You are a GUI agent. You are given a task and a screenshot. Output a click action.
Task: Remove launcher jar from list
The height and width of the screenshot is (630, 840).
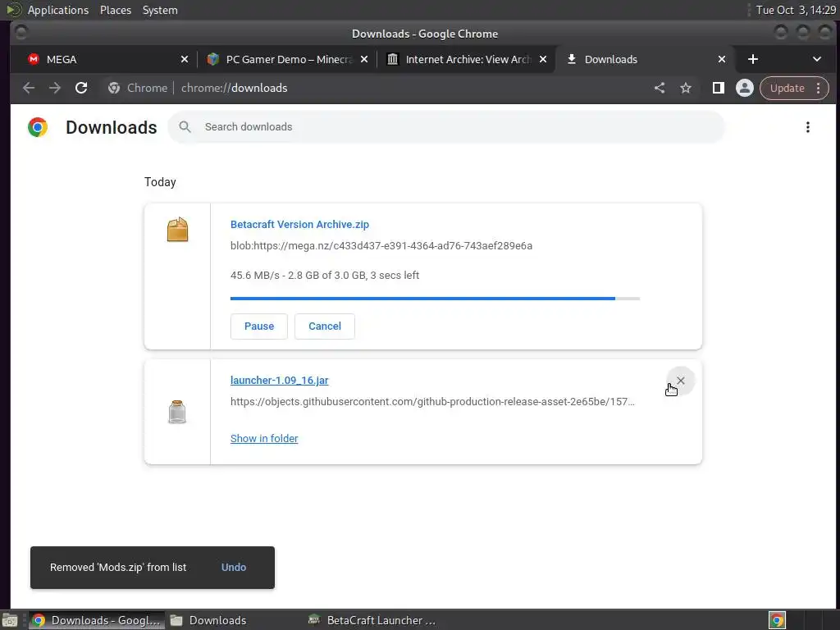click(x=680, y=381)
